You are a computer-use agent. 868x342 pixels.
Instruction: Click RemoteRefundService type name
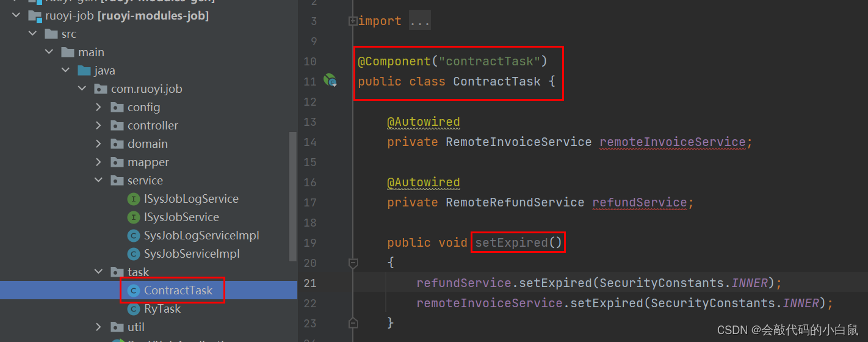point(515,203)
